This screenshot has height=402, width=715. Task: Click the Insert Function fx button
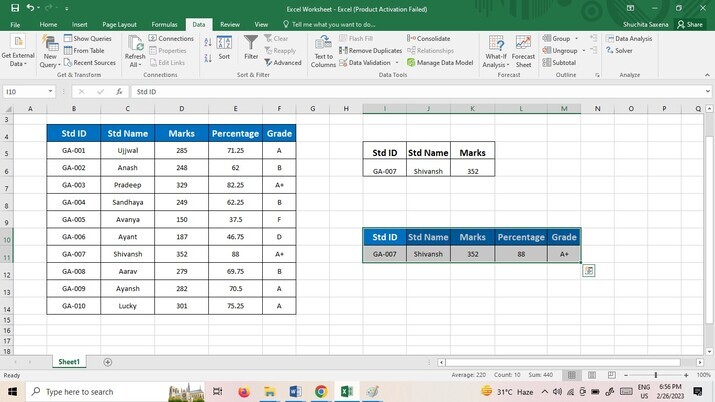tap(119, 92)
